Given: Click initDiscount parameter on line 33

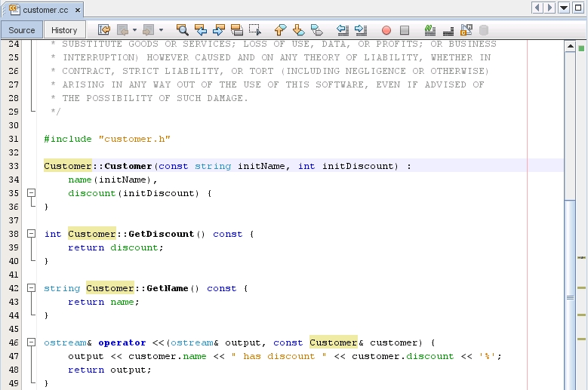Looking at the screenshot, I should 358,166.
